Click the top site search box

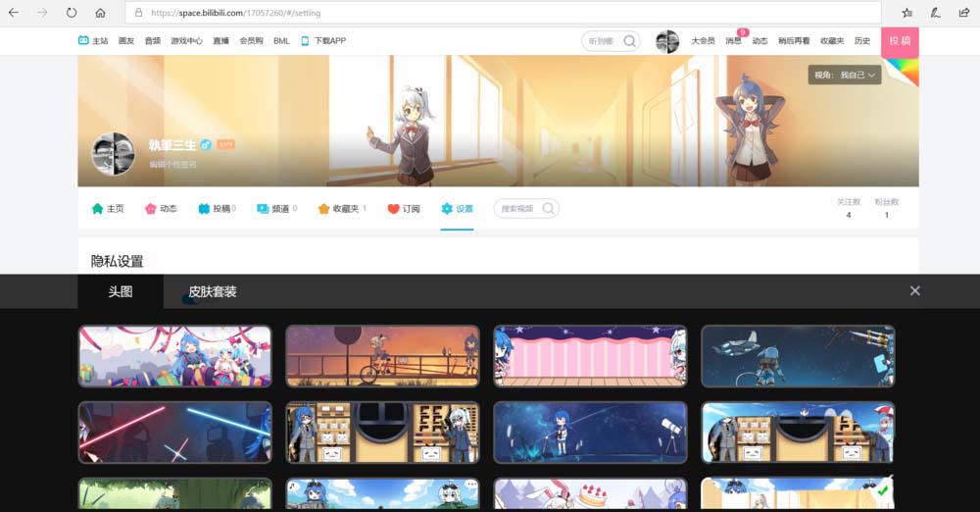click(x=611, y=41)
